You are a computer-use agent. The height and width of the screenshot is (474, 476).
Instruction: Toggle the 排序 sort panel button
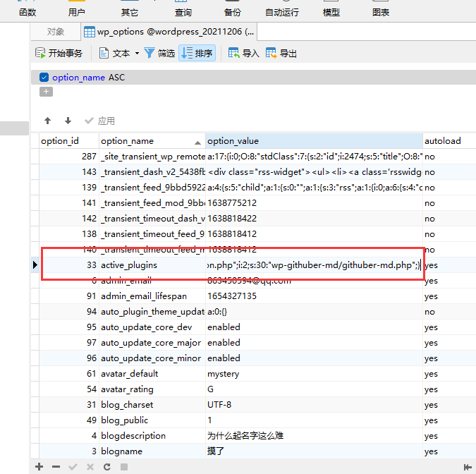[x=197, y=53]
